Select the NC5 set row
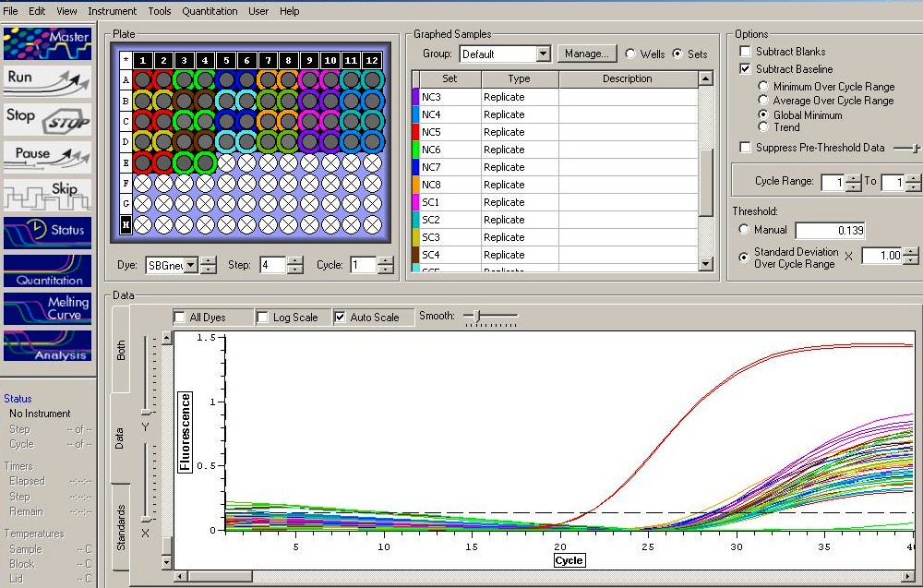923x588 pixels. tap(555, 132)
